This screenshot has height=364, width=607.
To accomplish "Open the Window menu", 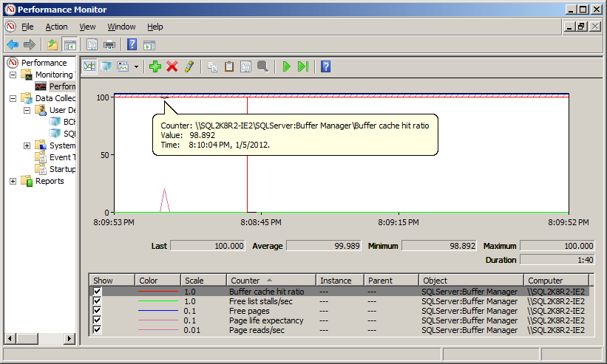I will (121, 27).
